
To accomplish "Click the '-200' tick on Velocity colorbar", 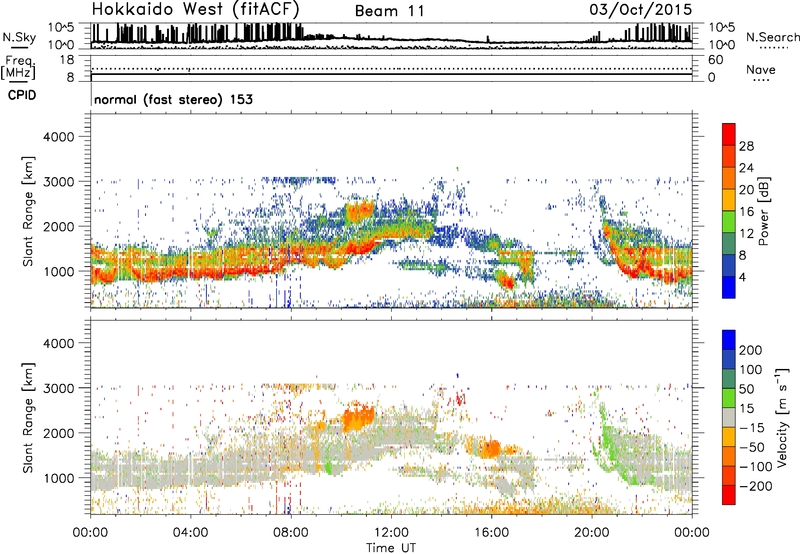I will coord(756,486).
